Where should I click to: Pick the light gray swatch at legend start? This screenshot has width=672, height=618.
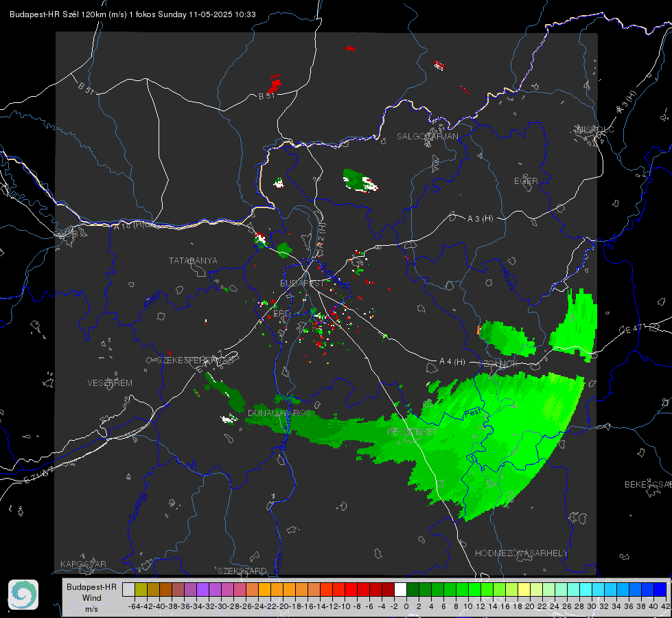point(128,590)
